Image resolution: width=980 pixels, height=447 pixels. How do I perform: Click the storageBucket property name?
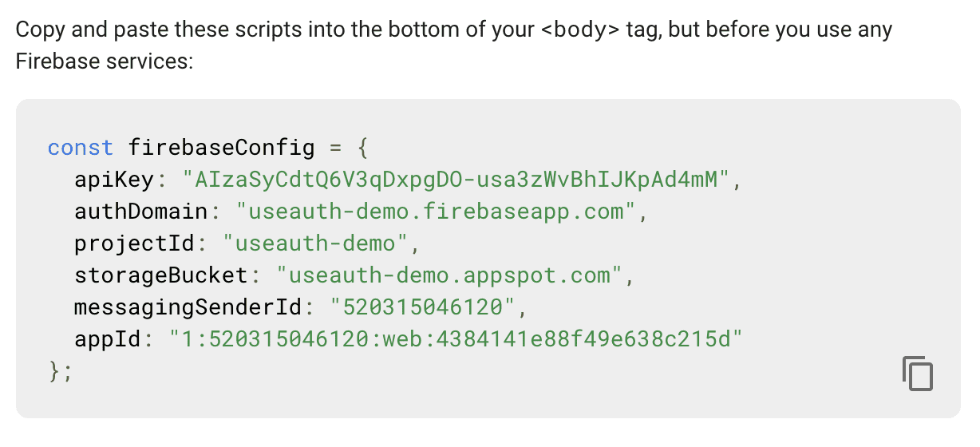point(160,275)
